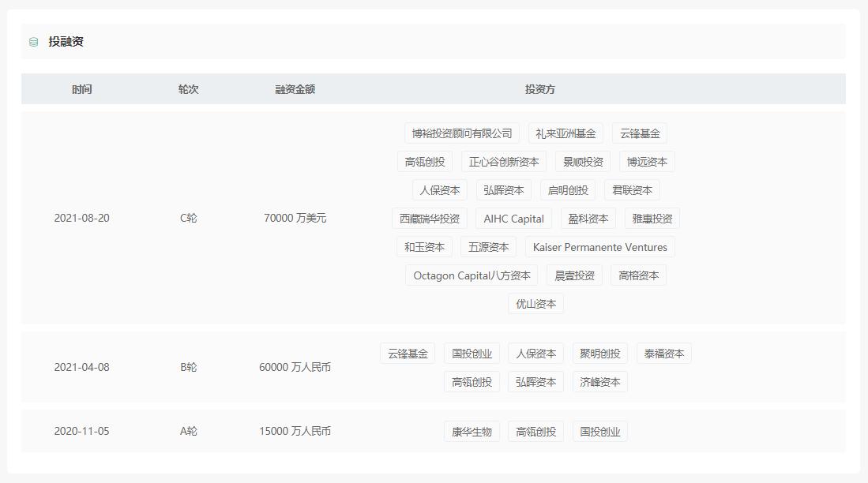Screen dimensions: 868x483
Task: Open investor tag 和玉资本
Action: click(425, 247)
